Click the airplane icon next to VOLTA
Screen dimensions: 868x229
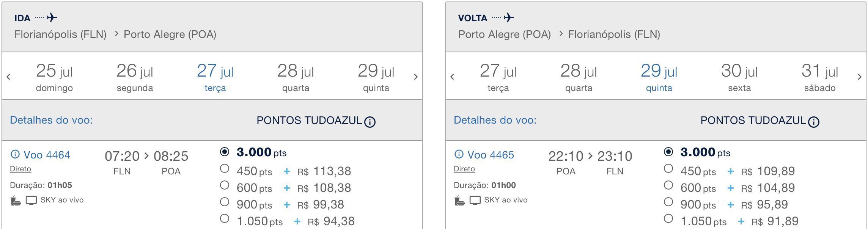tap(509, 17)
